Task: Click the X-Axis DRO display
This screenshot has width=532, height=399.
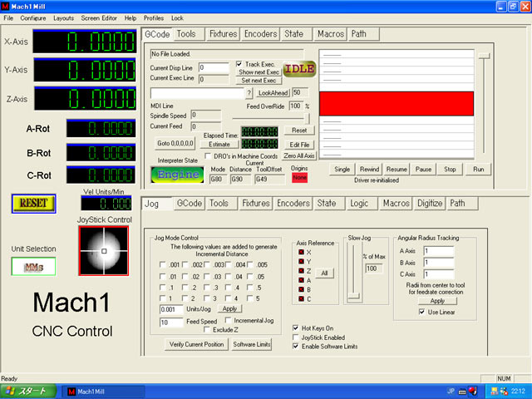Action: (x=85, y=42)
